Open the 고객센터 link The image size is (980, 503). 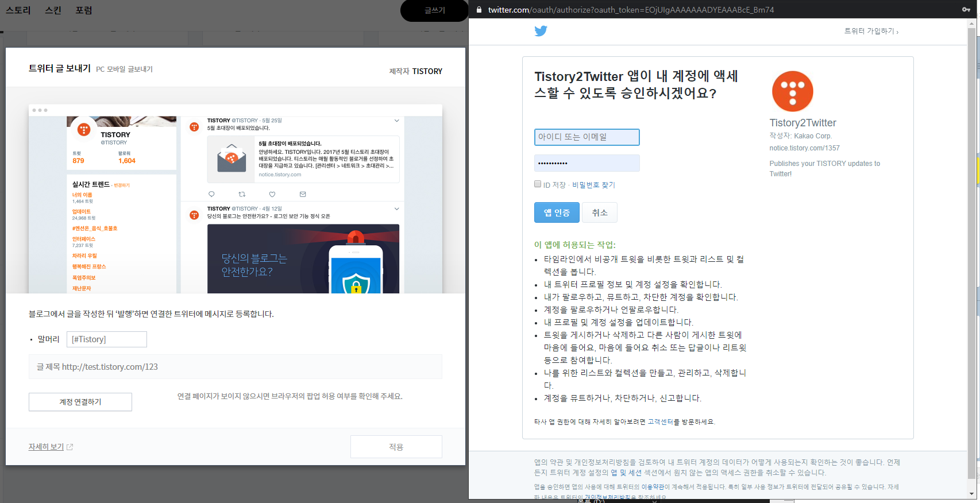[660, 421]
